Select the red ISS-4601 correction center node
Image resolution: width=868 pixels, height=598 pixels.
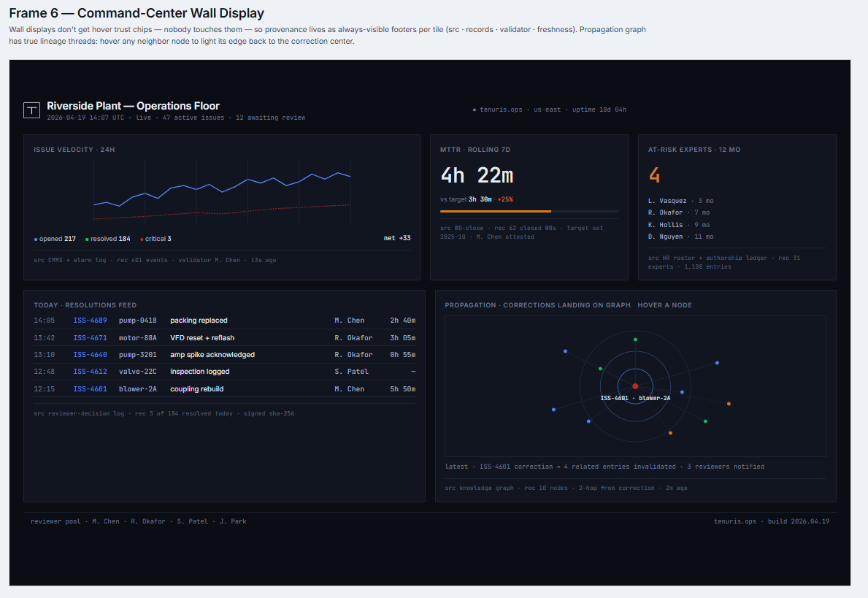tap(636, 386)
